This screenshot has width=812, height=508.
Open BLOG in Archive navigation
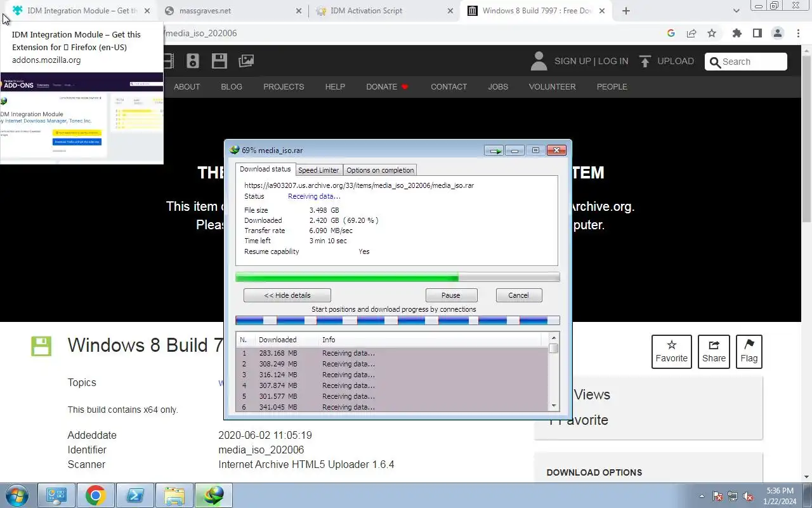click(232, 86)
